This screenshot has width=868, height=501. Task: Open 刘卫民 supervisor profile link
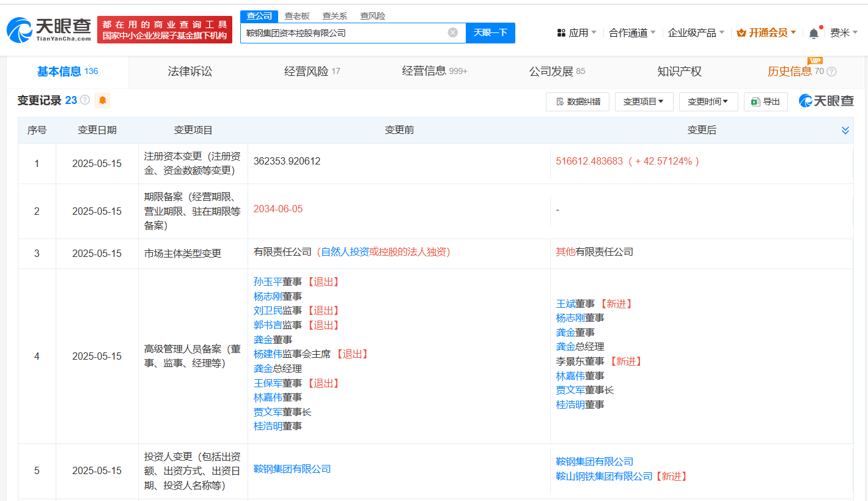point(268,311)
